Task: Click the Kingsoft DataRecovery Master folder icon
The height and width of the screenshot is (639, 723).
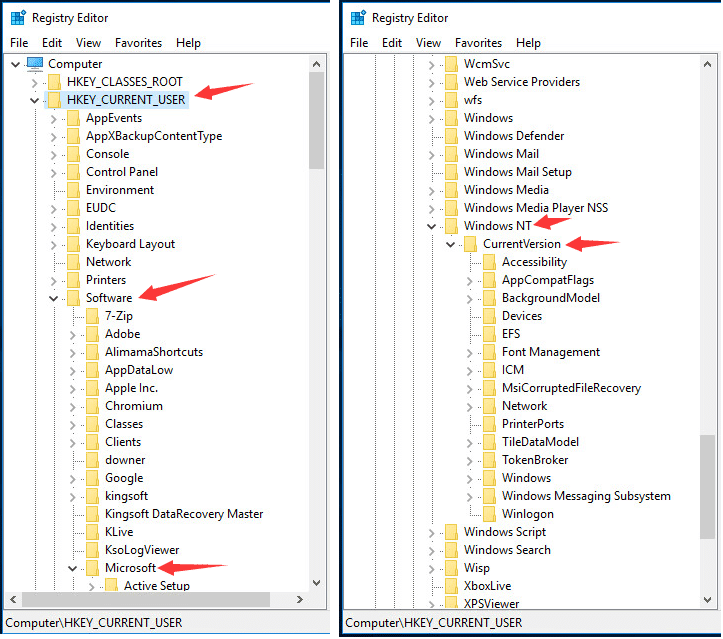Action: click(92, 514)
